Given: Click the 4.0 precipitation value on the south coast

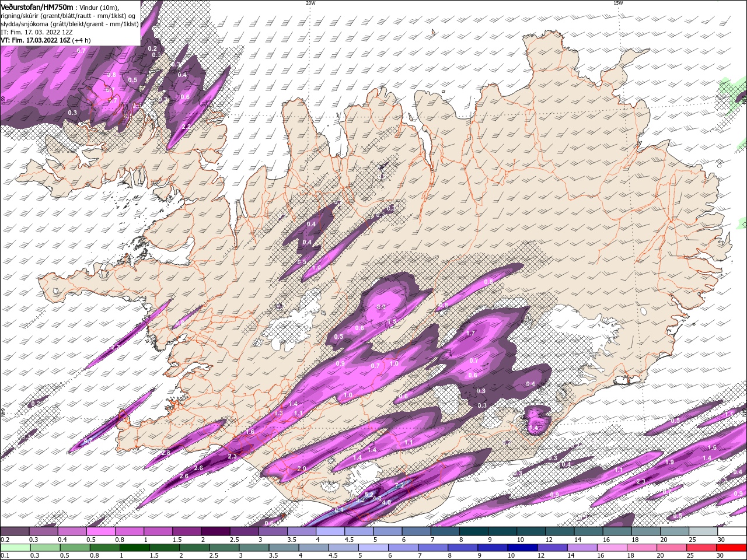Looking at the screenshot, I should coord(386,502).
